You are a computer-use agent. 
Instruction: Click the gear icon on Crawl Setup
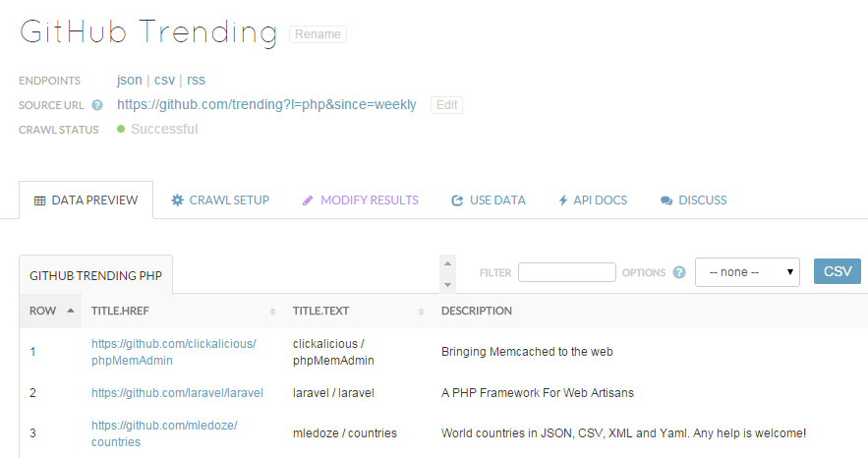[177, 200]
